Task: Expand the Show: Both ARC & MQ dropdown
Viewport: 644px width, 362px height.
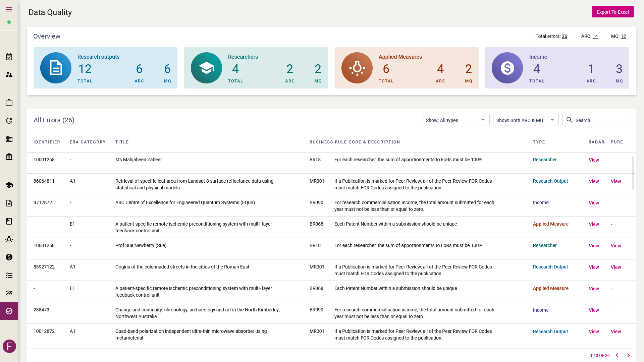Action: (x=525, y=120)
